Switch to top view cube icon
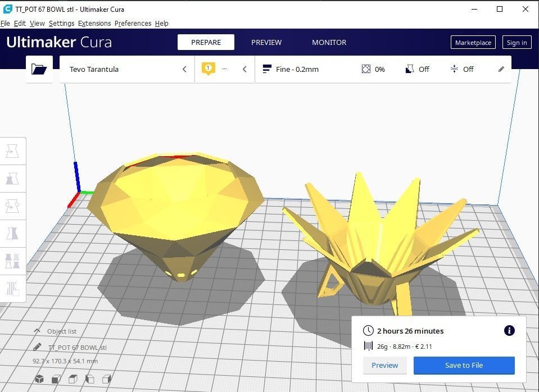 [73, 379]
